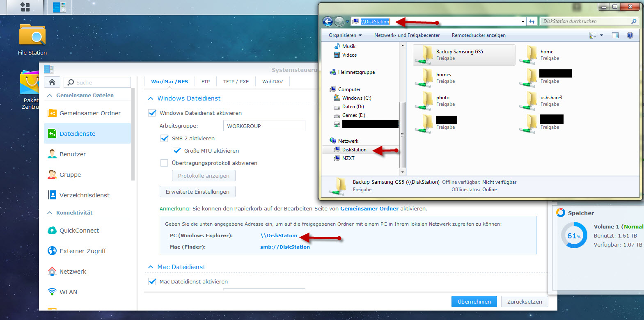Image resolution: width=644 pixels, height=320 pixels.
Task: Toggle Windows Dateidienst aktivieren checkbox
Action: pos(152,113)
